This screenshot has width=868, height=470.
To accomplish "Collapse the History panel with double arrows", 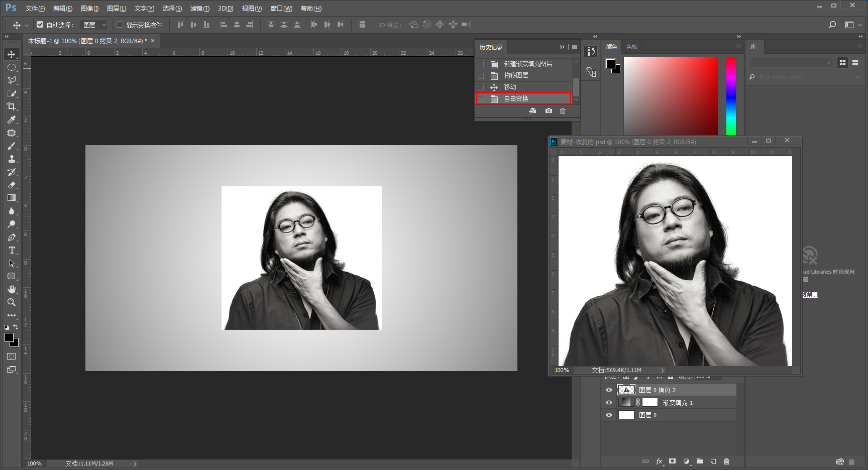I will (x=562, y=47).
